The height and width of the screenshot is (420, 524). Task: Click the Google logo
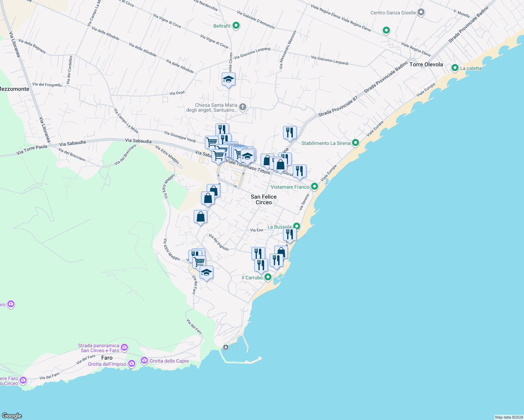click(x=11, y=416)
